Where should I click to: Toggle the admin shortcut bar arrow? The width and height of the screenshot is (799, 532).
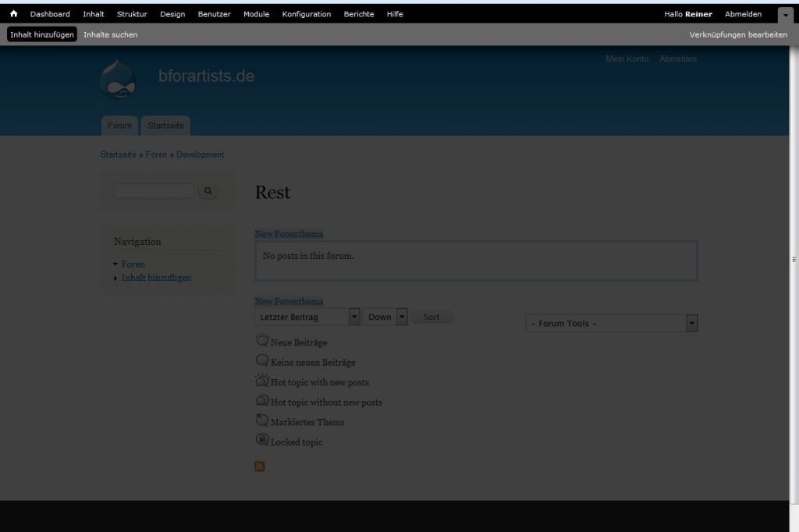coord(785,15)
